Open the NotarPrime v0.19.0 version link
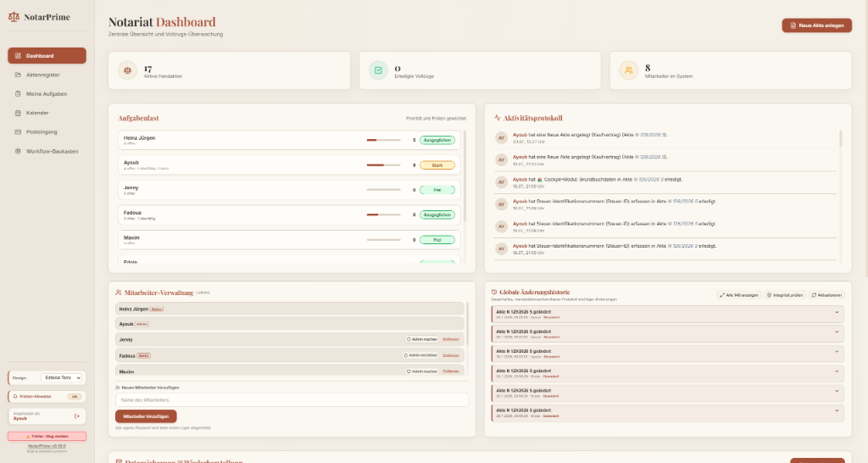Viewport: 868px width, 463px height. pos(47,446)
